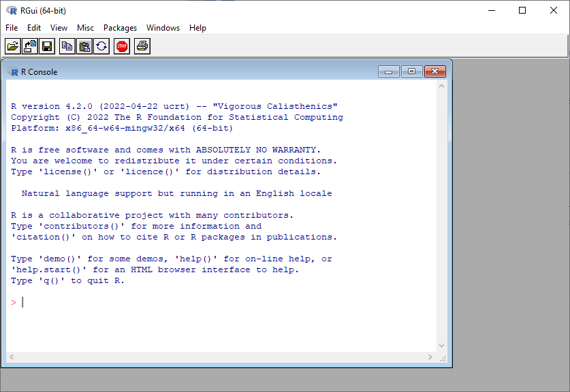Hit the red STOP current computation icon

coord(122,46)
